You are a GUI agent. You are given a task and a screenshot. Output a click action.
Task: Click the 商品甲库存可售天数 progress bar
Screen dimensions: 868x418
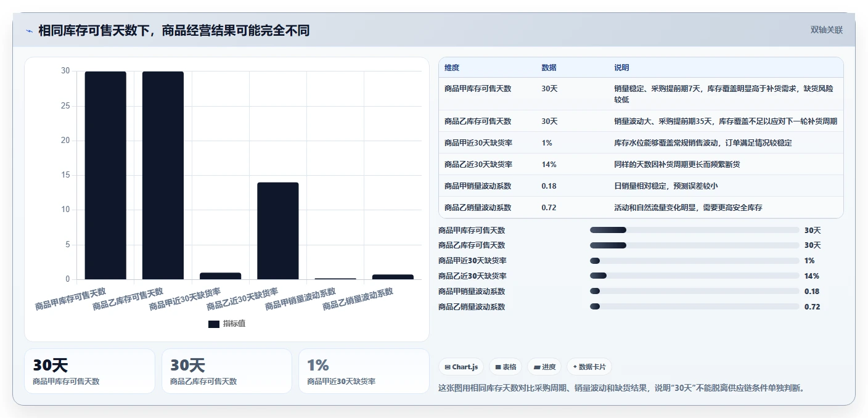(695, 230)
